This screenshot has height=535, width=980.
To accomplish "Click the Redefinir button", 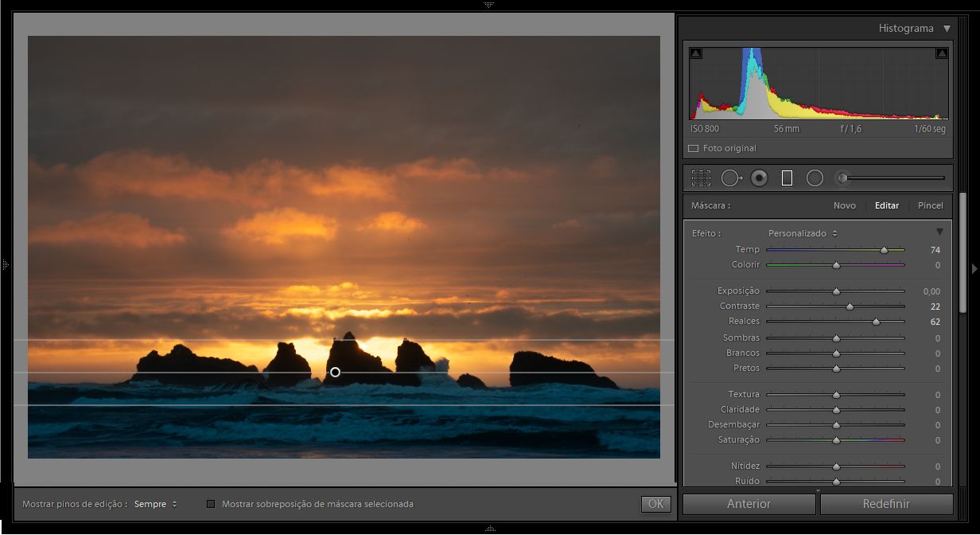I will pos(886,504).
